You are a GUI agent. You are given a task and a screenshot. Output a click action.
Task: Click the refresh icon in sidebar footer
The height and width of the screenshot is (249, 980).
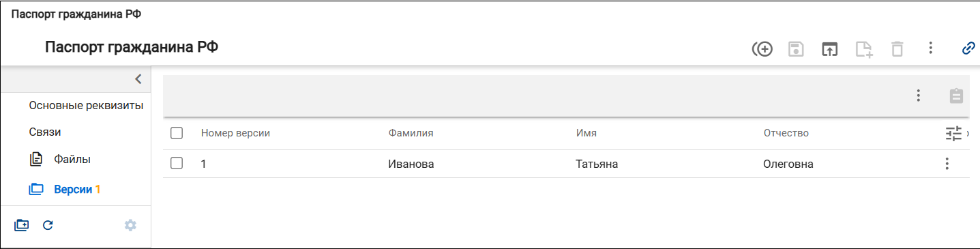tap(48, 224)
